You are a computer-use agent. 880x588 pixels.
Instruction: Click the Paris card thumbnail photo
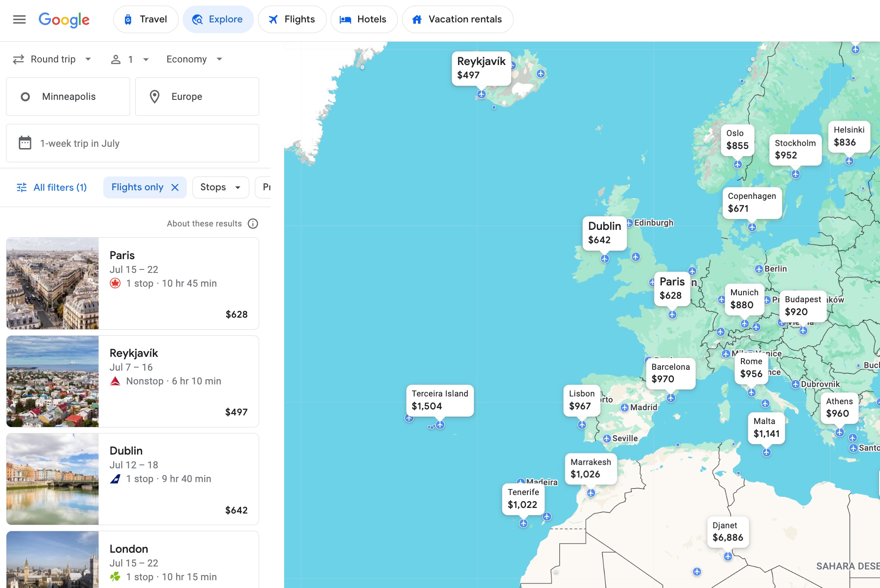coord(53,283)
